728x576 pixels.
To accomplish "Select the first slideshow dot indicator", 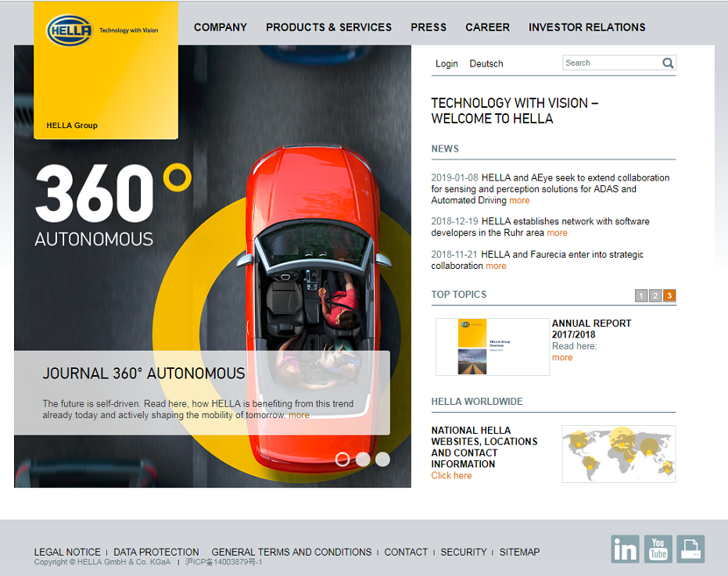I will (342, 460).
